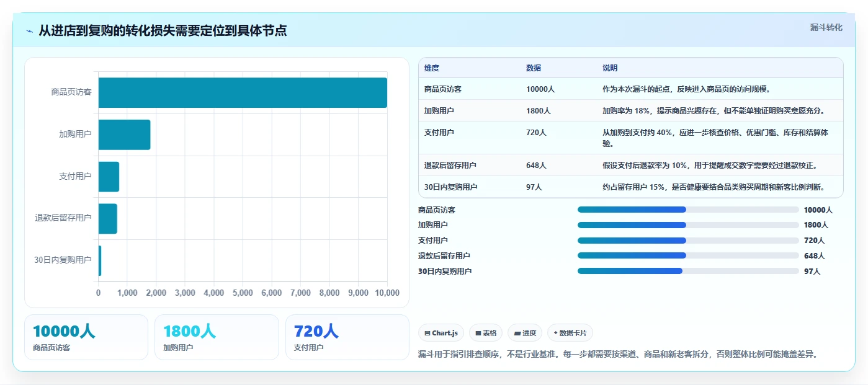Viewport: 868px width, 385px height.
Task: Click the description starting 作为本次漏斗的起点
Action: 686,89
